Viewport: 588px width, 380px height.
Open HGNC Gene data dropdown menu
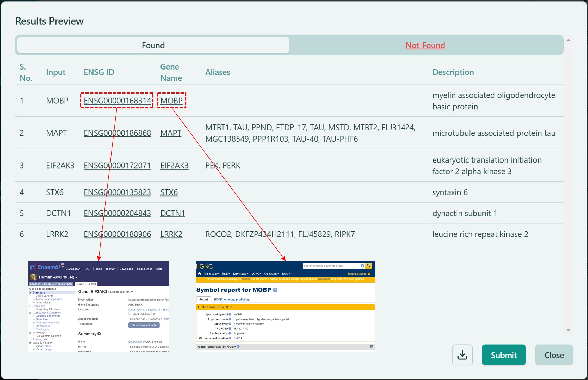211,274
